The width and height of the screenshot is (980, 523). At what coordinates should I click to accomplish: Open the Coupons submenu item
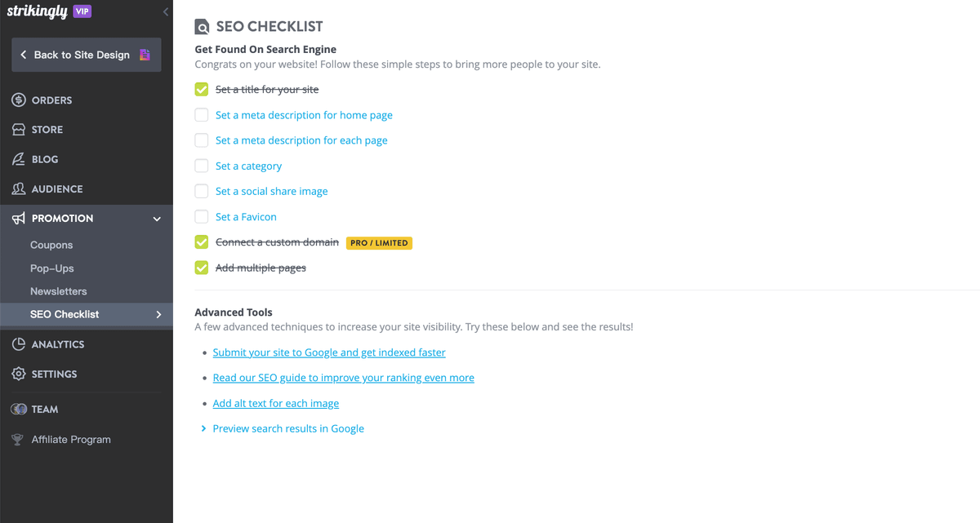click(51, 245)
